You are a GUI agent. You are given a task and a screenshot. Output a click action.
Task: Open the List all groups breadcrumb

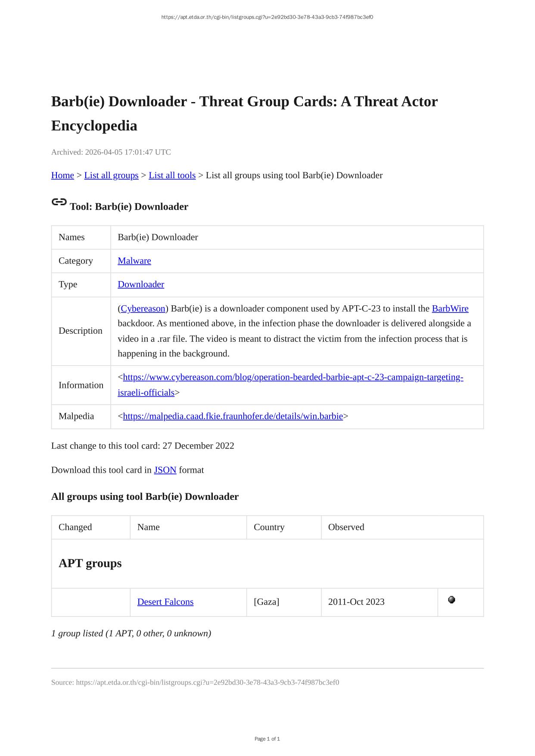pyautogui.click(x=111, y=175)
